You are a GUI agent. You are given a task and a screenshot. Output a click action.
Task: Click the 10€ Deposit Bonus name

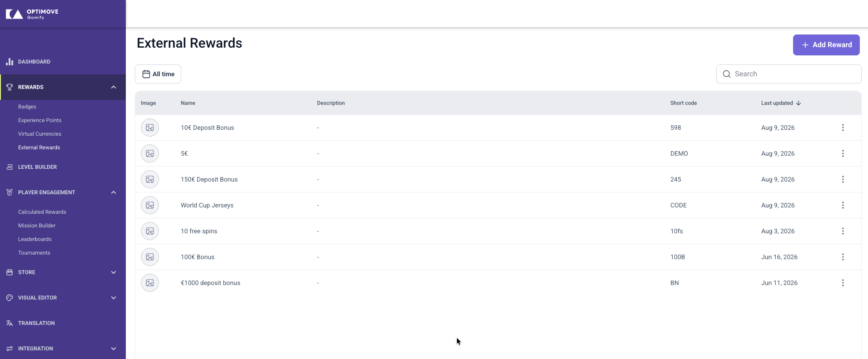(x=208, y=128)
